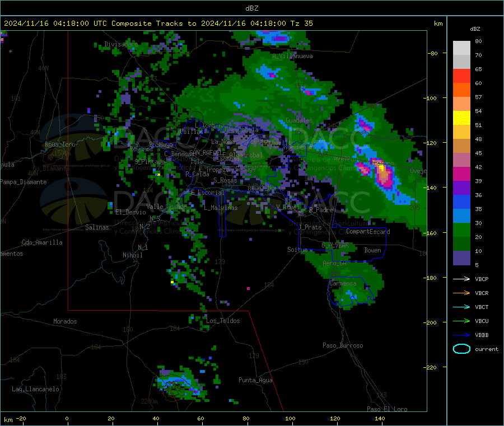504x426 pixels.
Task: Select the yellow 54 dBZ color swatch
Action: click(x=461, y=118)
